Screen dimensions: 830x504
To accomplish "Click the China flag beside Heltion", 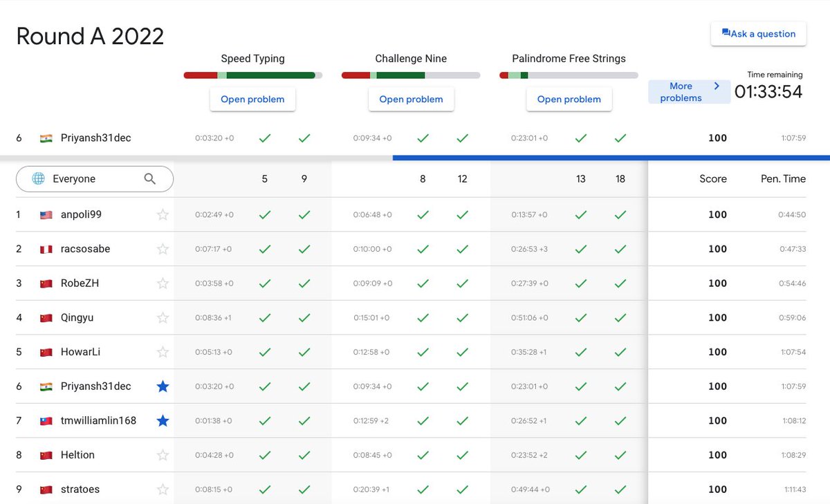I will click(x=46, y=456).
